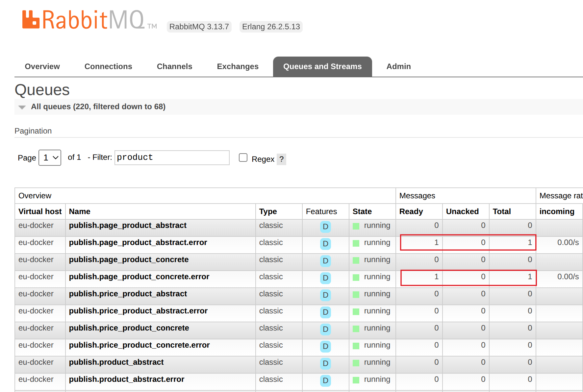
Task: Sort by Unacked messages column
Action: tap(462, 211)
